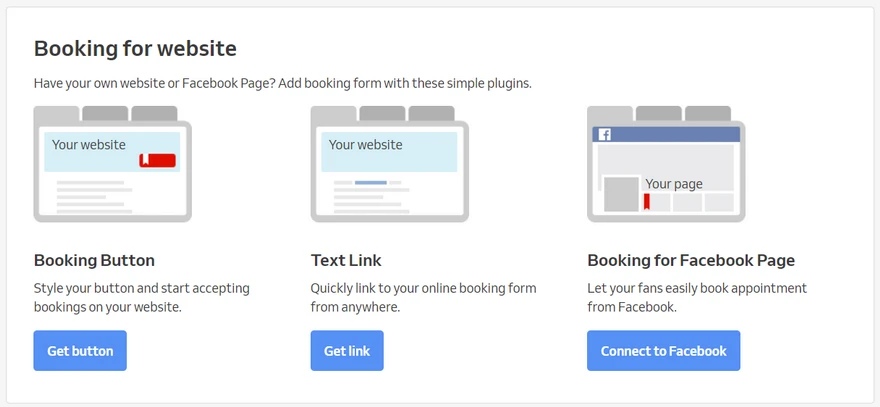
Task: Click the Facebook "f" logo icon
Action: pos(604,134)
